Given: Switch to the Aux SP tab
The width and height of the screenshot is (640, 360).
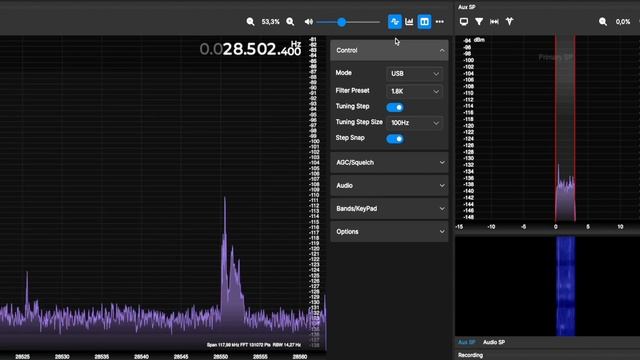Looking at the screenshot, I should tap(467, 342).
